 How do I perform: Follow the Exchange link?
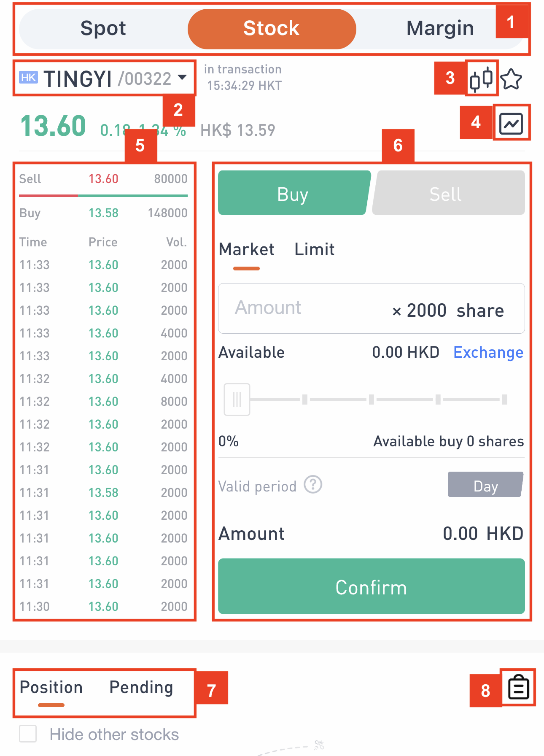(488, 352)
